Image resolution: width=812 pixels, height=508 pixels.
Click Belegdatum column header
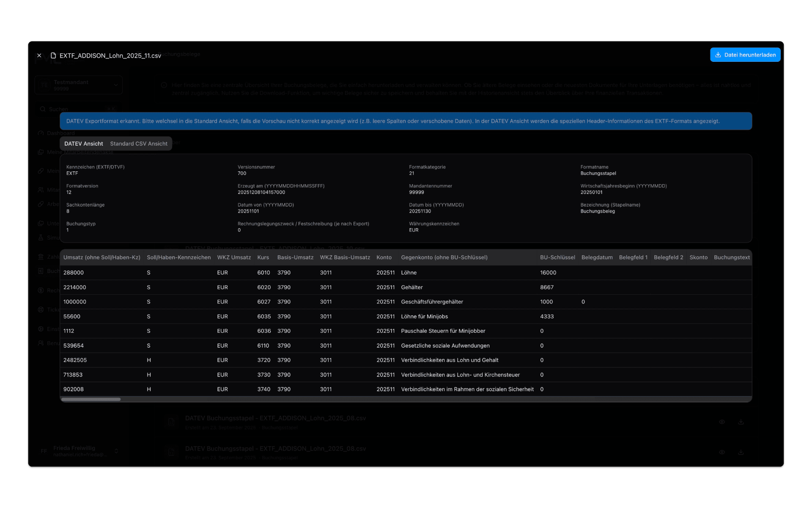pos(597,257)
